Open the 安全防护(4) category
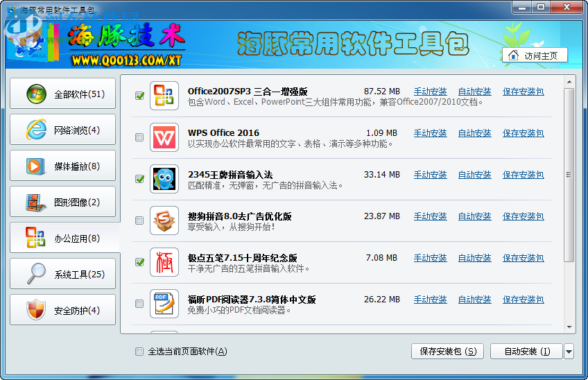Screen dimensions: 588x380 [x=62, y=310]
